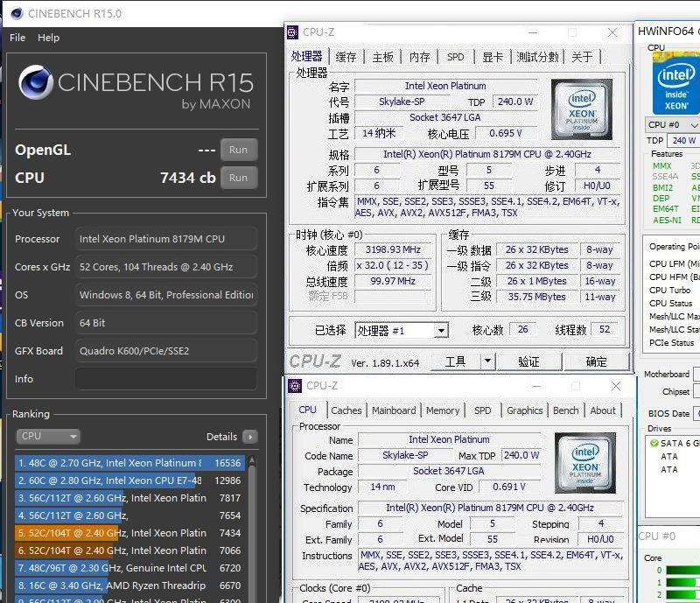The width and height of the screenshot is (700, 603).
Task: Open the About tab in English CPU-Z
Action: click(x=603, y=410)
